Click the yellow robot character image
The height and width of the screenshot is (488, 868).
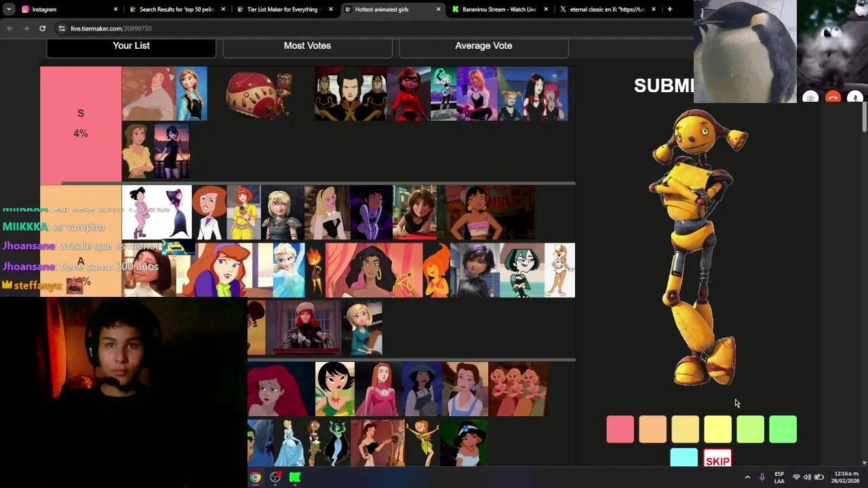click(x=698, y=247)
